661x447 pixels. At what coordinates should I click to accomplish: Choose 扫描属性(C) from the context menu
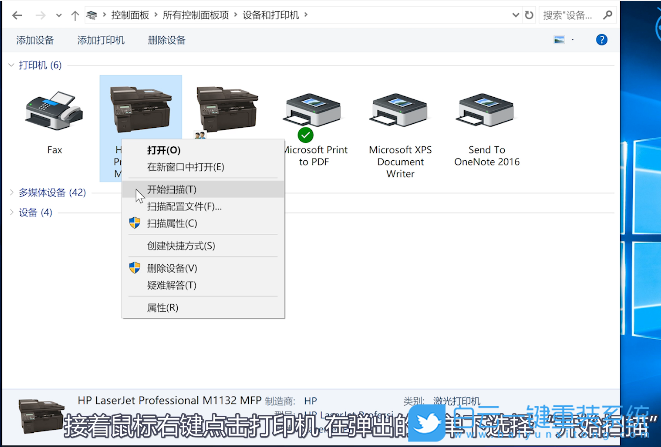[203, 223]
